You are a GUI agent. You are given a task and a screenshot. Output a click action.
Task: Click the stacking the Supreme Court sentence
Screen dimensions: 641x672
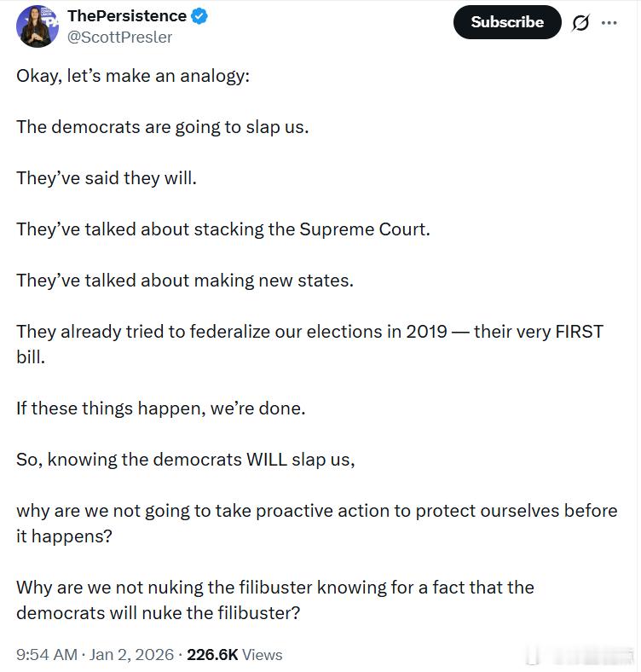coord(222,229)
